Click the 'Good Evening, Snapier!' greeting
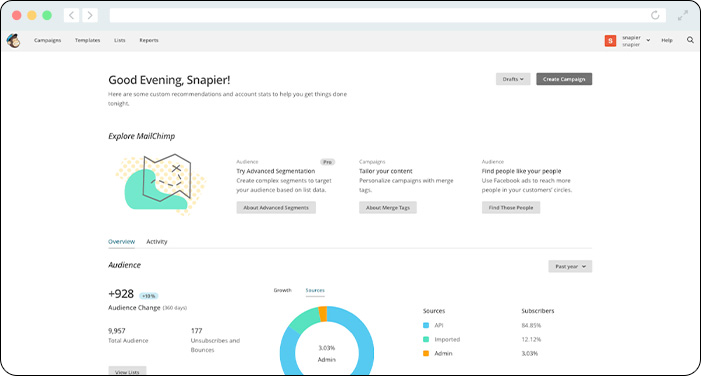Image resolution: width=701 pixels, height=376 pixels. pos(169,80)
